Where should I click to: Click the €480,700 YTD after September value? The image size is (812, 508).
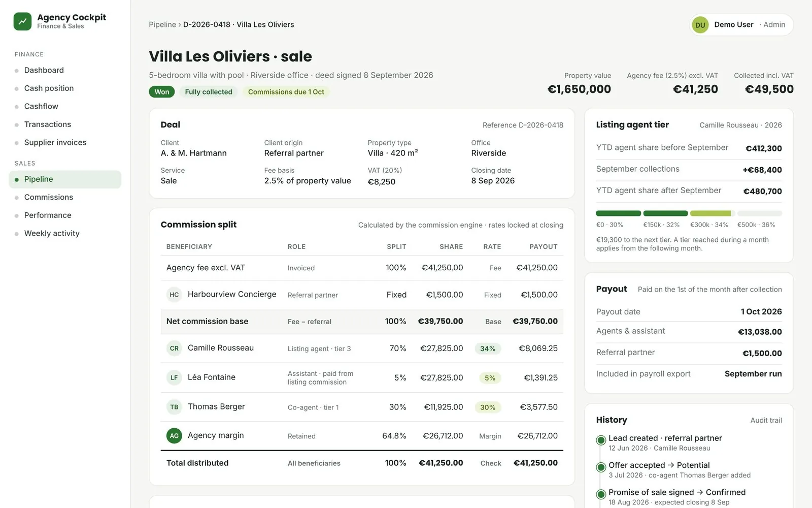pos(762,192)
